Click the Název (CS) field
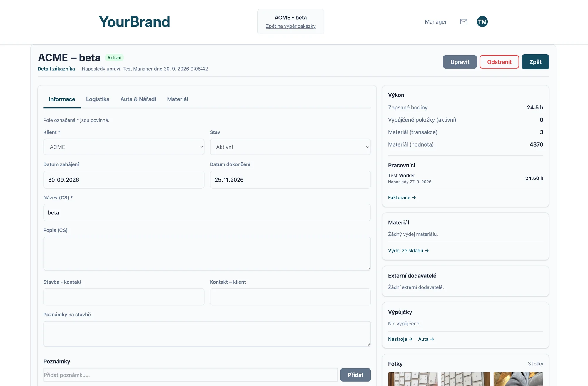 pos(207,213)
